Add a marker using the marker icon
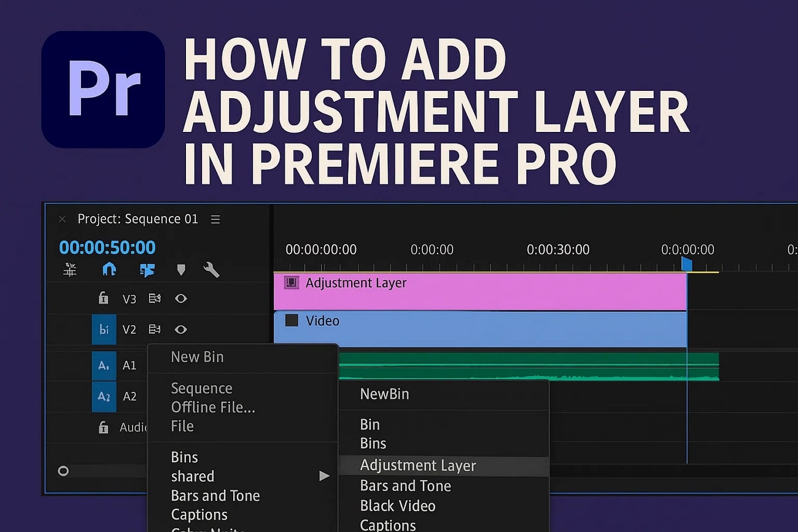 click(x=180, y=269)
